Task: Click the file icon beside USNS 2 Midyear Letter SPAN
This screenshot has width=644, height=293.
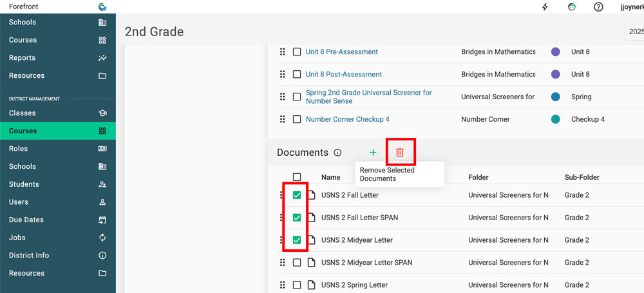Action: coord(311,262)
